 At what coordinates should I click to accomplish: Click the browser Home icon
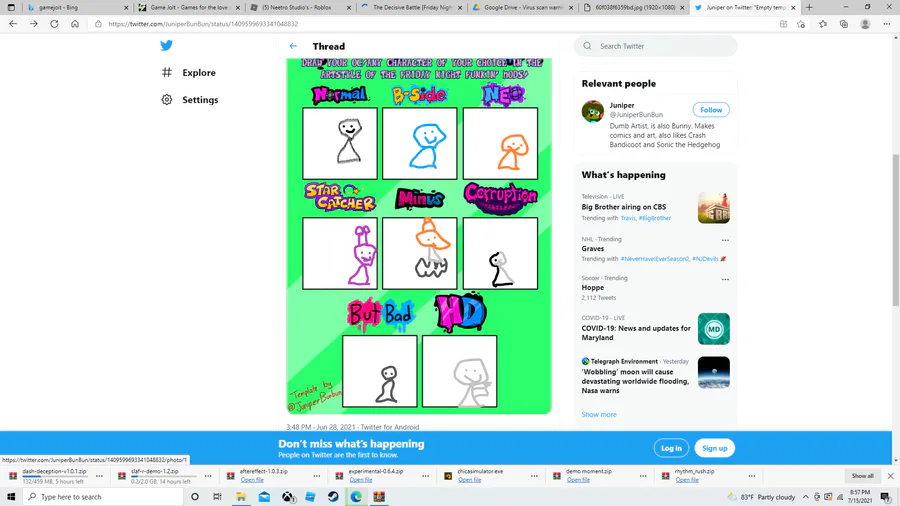pos(75,24)
